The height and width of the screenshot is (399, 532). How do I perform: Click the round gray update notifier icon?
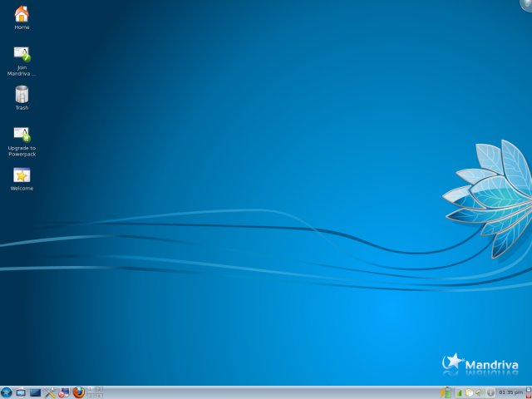pyautogui.click(x=490, y=393)
